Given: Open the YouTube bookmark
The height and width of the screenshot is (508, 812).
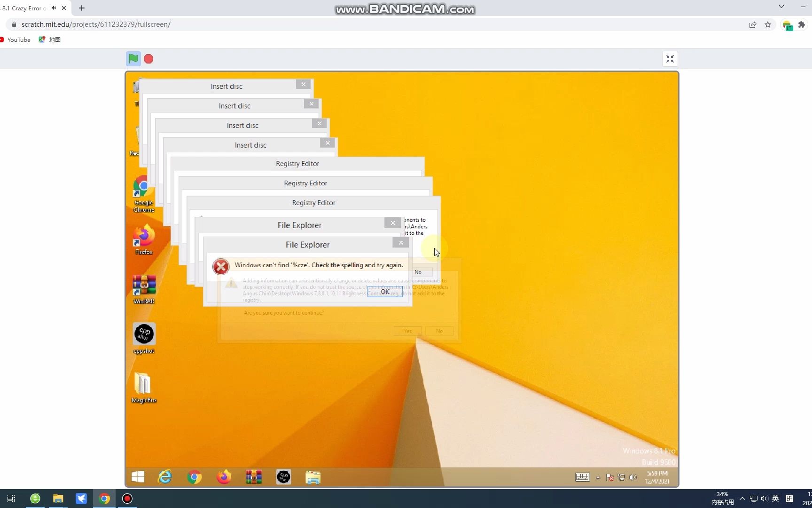Looking at the screenshot, I should point(16,40).
